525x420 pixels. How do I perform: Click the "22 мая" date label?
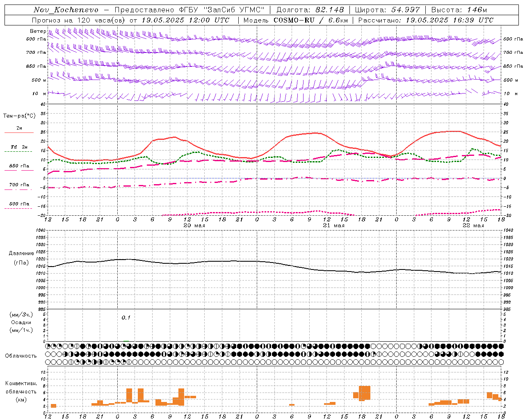point(473,225)
